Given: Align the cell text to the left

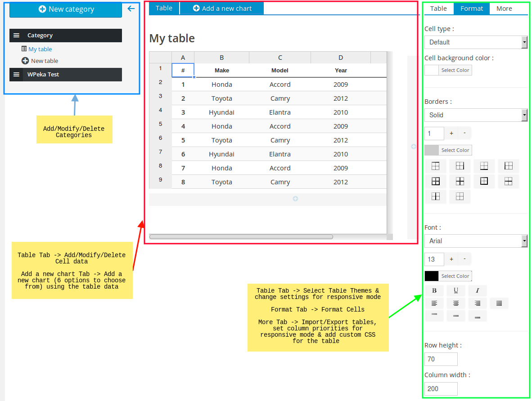Looking at the screenshot, I should (x=434, y=303).
